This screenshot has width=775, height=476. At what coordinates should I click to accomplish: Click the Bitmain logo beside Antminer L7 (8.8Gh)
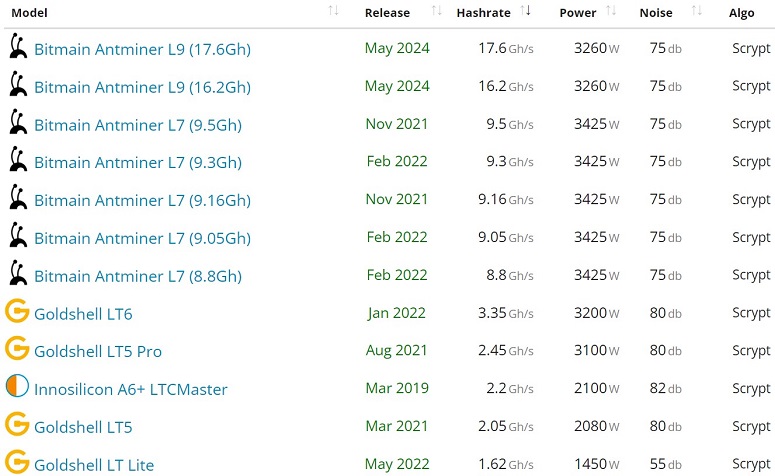click(17, 274)
